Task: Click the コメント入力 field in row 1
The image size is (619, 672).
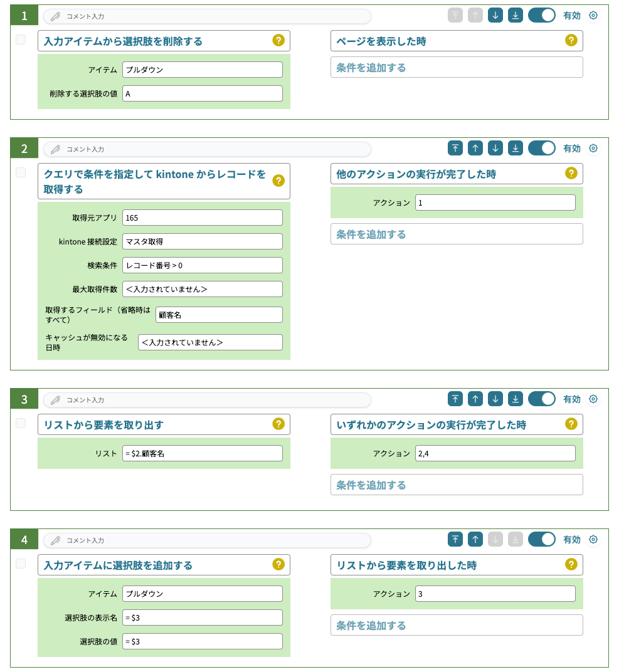Action: coord(207,16)
